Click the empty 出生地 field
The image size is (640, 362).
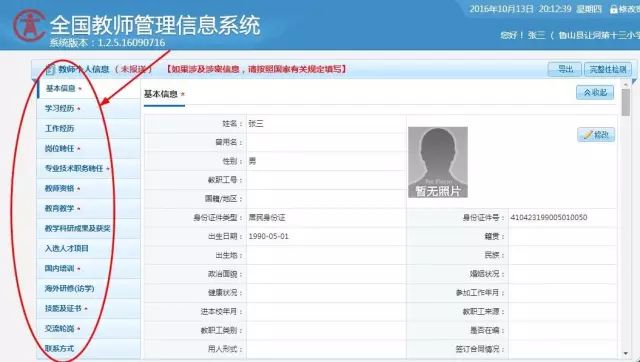point(326,255)
